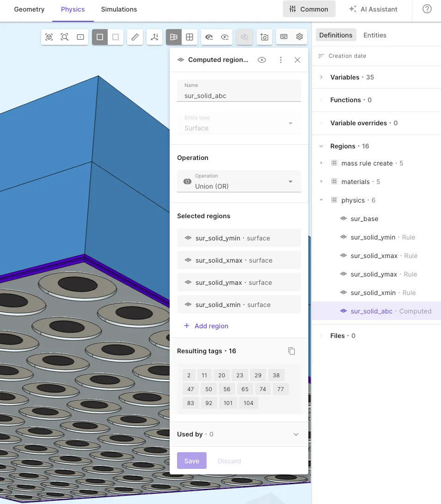Open keyboard shortcuts icon in toolbar
The height and width of the screenshot is (504, 441).
point(284,37)
